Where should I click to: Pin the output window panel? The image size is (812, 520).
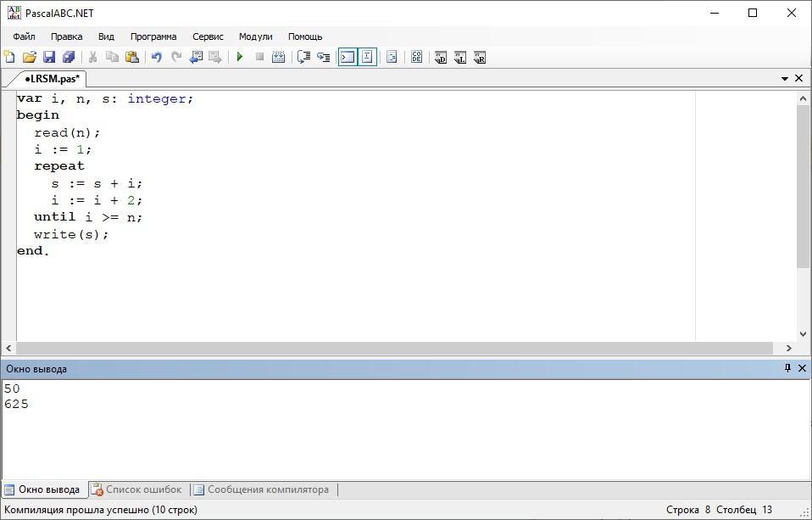787,368
